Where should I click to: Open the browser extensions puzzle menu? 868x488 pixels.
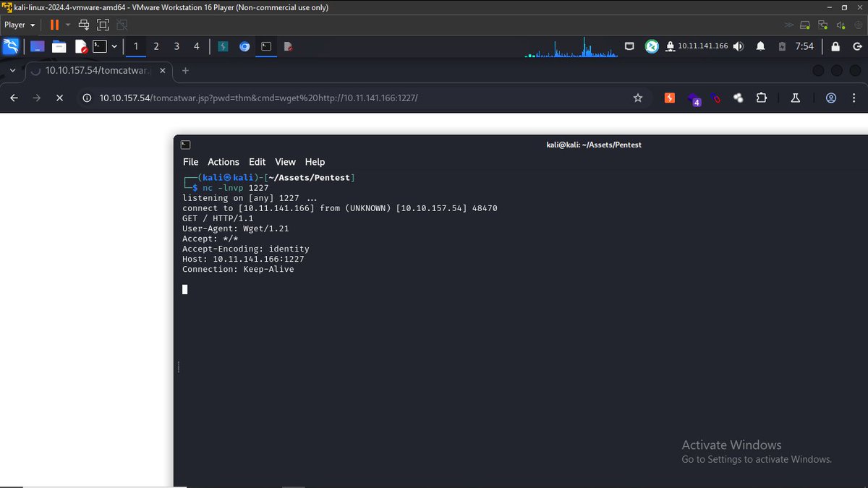pos(762,98)
